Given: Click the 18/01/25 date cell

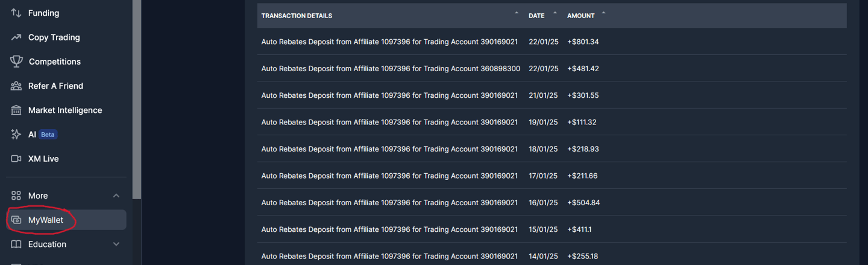Looking at the screenshot, I should pos(543,149).
